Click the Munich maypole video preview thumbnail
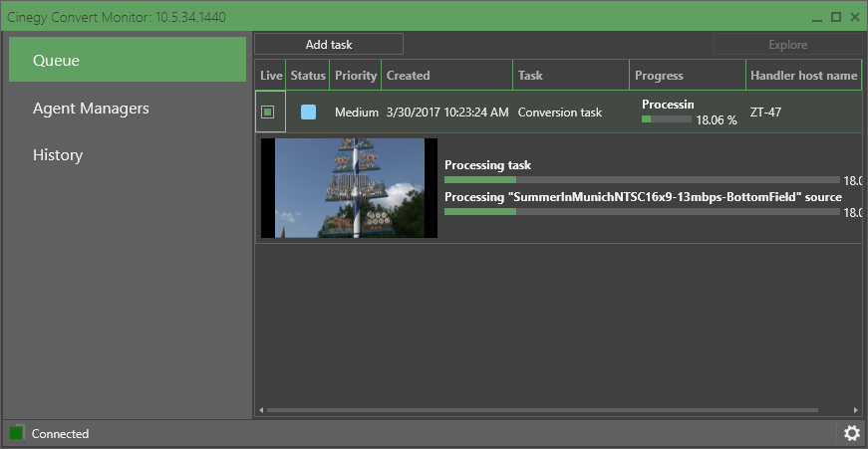The height and width of the screenshot is (449, 868). (350, 188)
